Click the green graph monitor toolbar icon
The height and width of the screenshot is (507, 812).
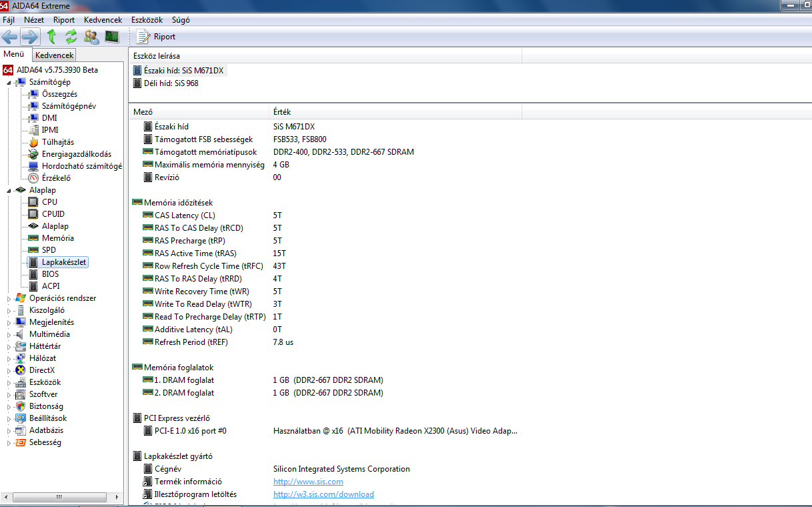pos(111,37)
